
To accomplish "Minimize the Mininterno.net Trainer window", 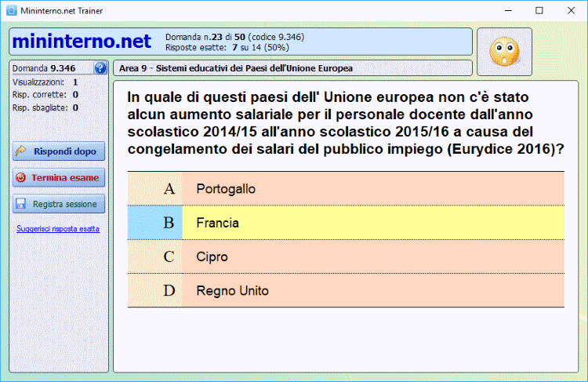I will click(x=504, y=11).
